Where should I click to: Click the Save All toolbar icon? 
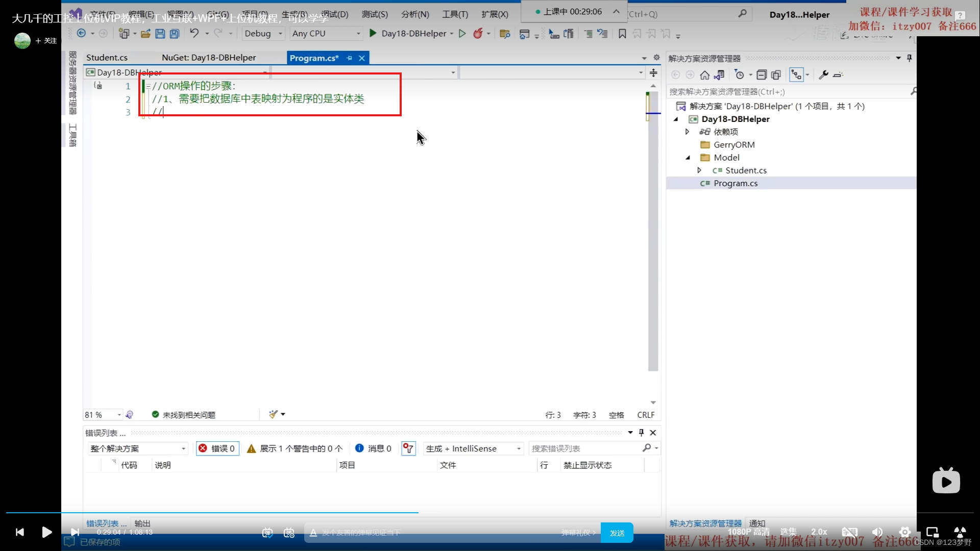175,34
